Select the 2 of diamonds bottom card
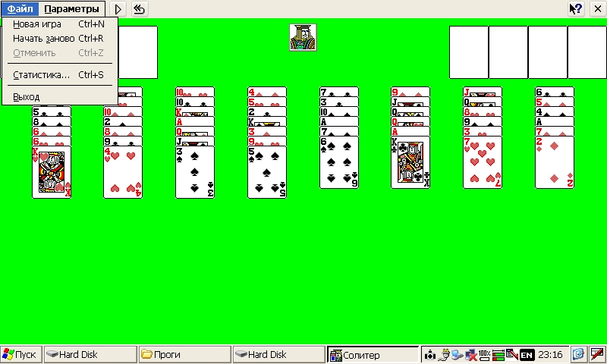Viewport: 607px width, 364px height. click(555, 162)
